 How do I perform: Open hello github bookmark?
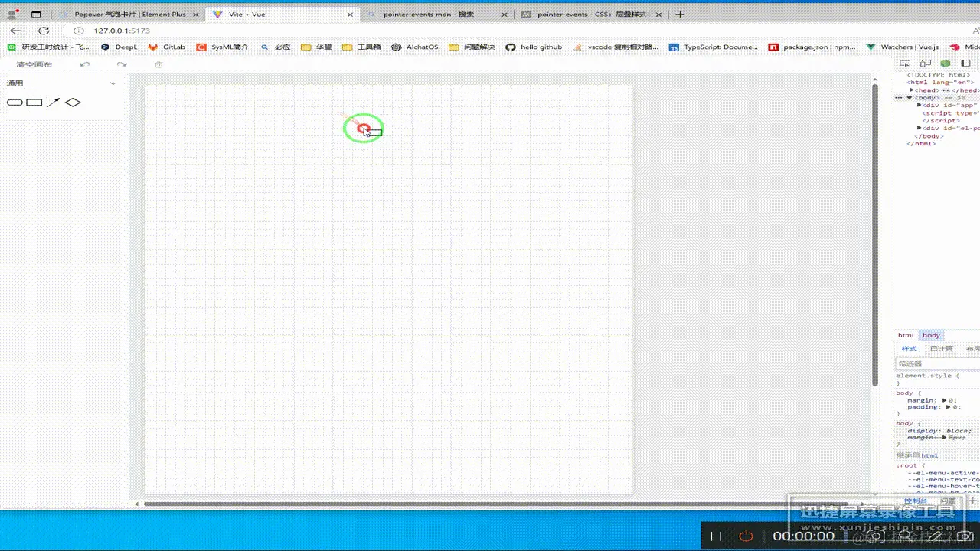click(x=534, y=47)
